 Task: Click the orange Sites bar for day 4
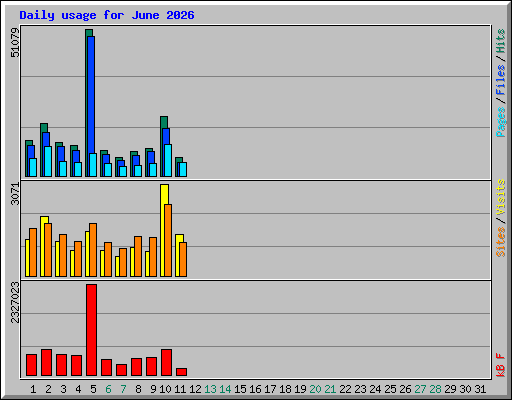click(78, 259)
